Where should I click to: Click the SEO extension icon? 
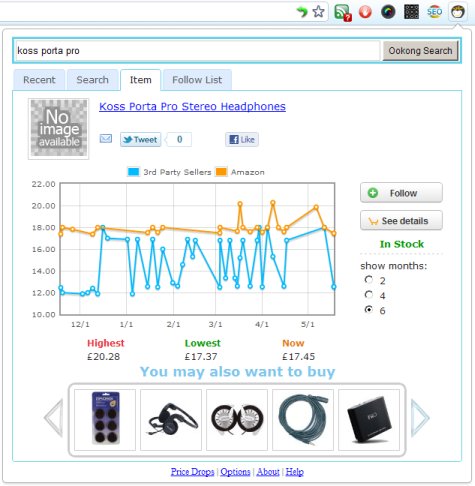pos(435,12)
